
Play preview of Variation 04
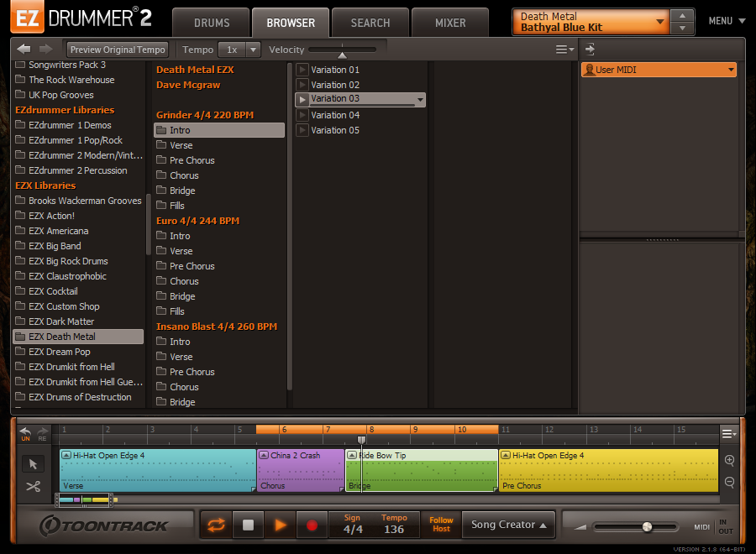tap(302, 115)
